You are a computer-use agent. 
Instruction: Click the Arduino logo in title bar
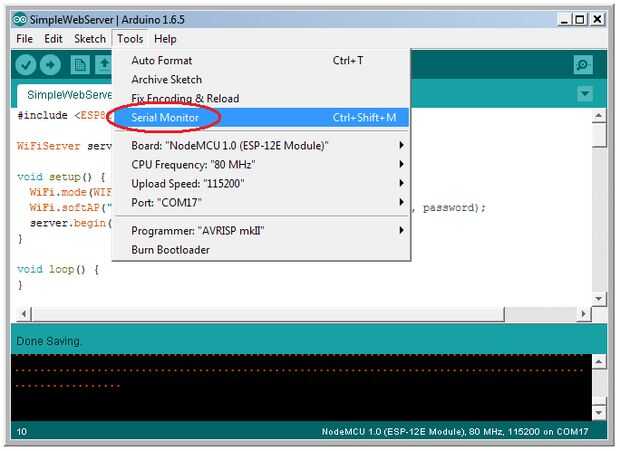tap(20, 19)
